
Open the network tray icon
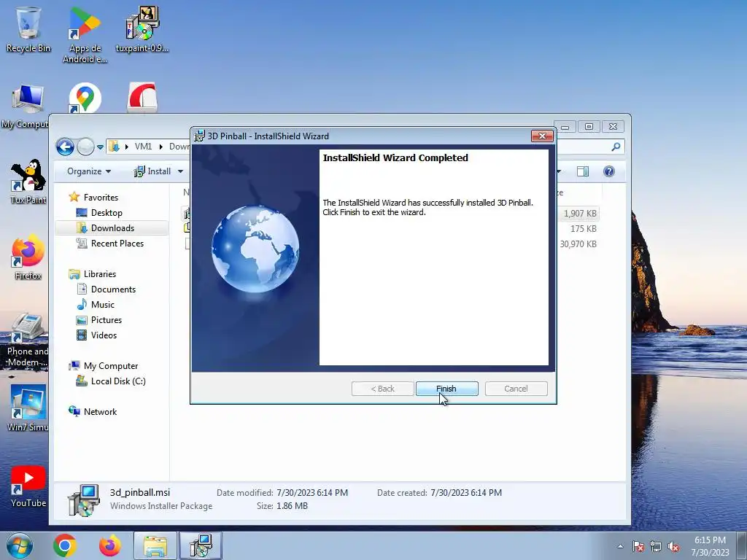656,546
